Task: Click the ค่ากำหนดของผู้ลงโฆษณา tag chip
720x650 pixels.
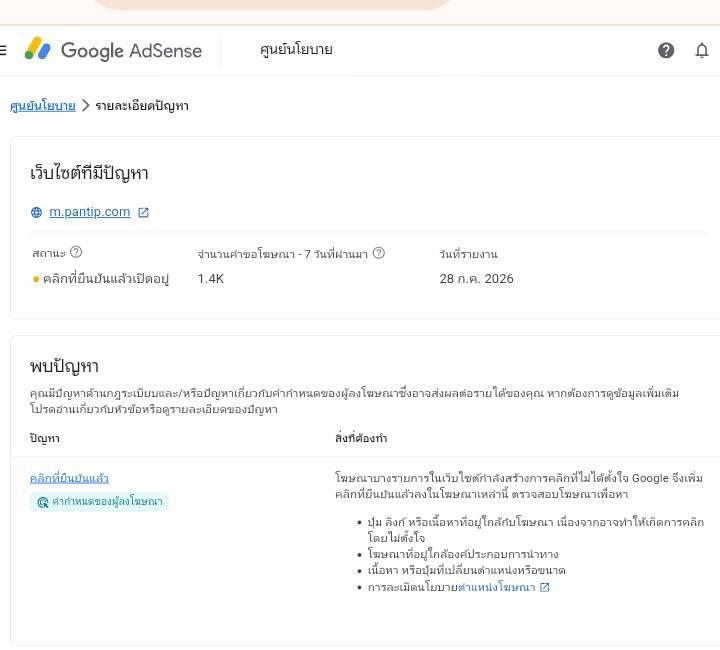Action: coord(99,502)
